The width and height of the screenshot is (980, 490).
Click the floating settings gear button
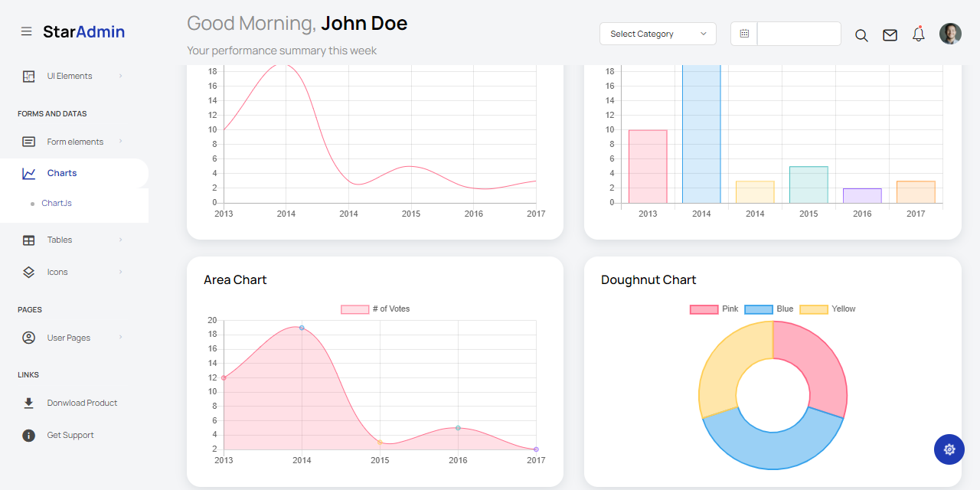949,449
